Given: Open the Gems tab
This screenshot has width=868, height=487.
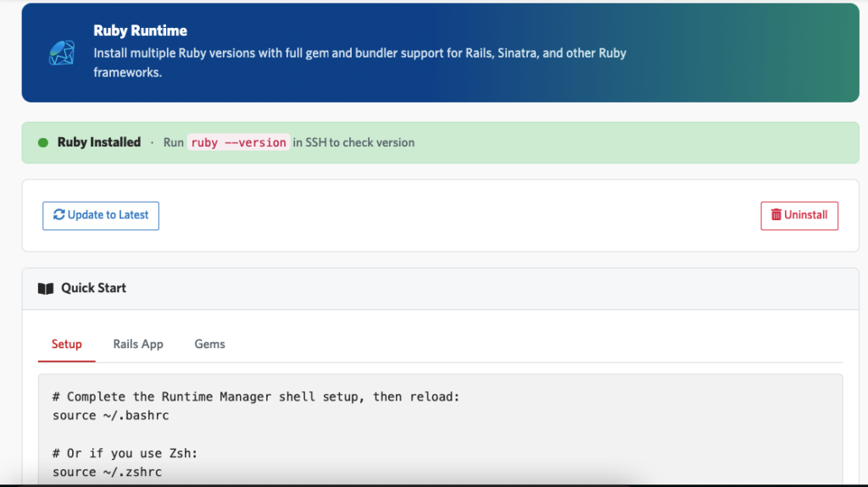Looking at the screenshot, I should pos(210,344).
